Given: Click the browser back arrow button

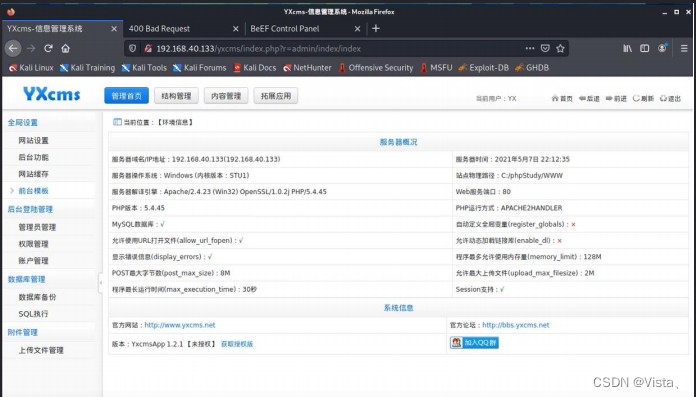Looking at the screenshot, I should [13, 48].
